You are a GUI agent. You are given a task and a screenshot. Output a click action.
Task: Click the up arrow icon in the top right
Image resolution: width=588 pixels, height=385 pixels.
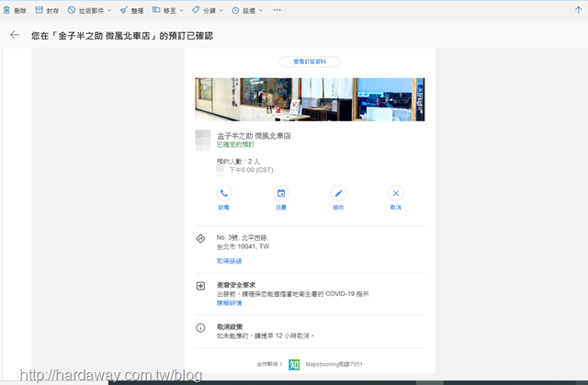coord(578,10)
